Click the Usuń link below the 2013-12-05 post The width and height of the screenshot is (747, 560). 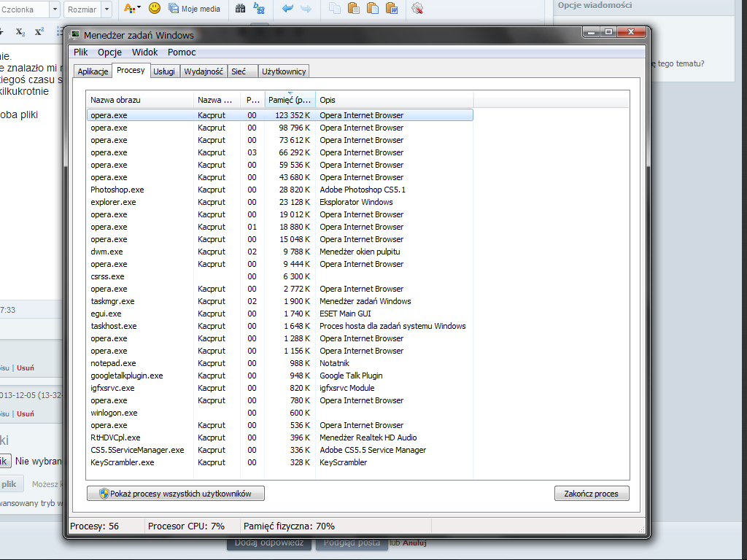click(x=26, y=414)
